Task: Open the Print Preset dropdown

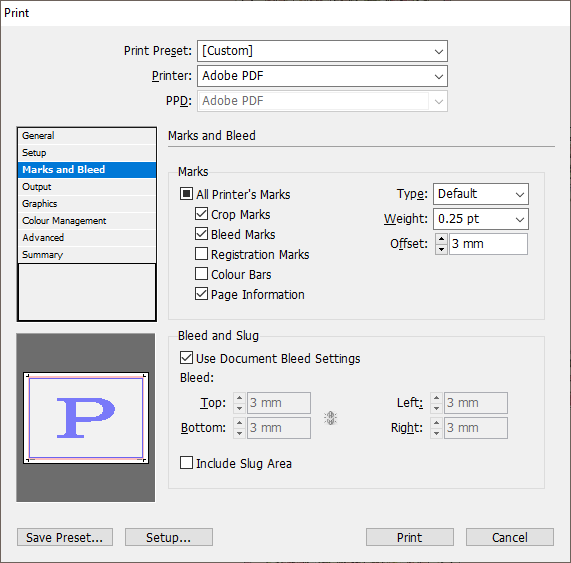Action: (x=322, y=51)
